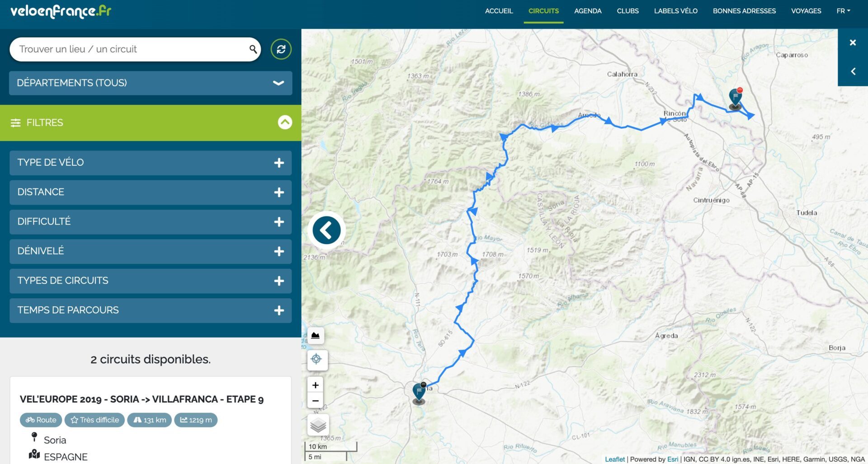The height and width of the screenshot is (464, 868).
Task: Focus the 'Trouver un lieu' search field
Action: [131, 49]
